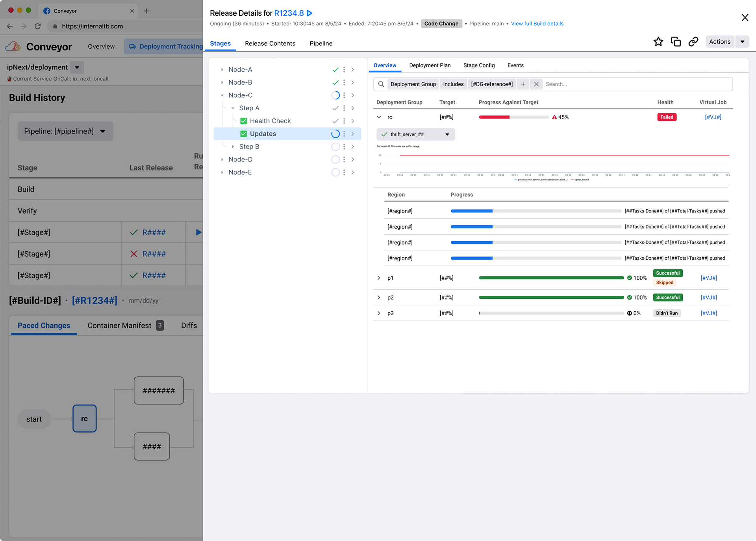Click the rc node in pipeline graph

[85, 419]
